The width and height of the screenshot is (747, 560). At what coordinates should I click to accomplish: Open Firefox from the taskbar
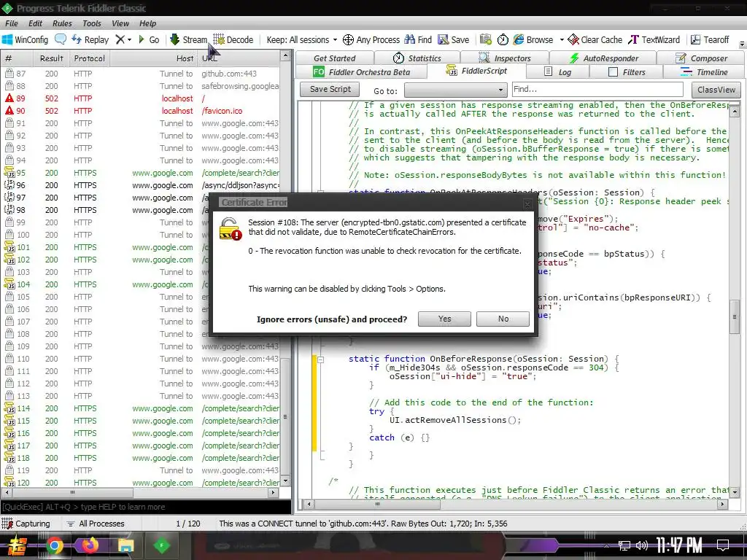pyautogui.click(x=90, y=545)
